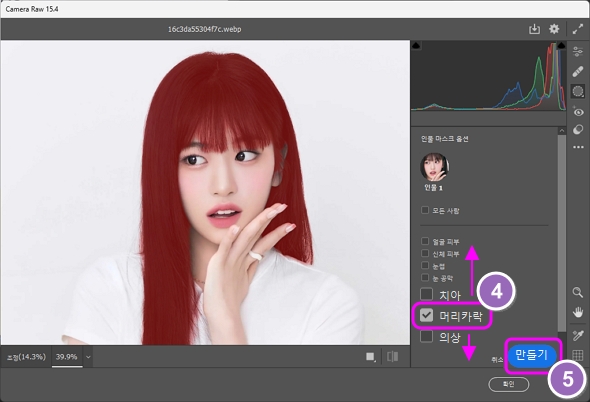Viewport: 590px width, 402px height.
Task: Open the Presets overlapping circles icon
Action: [x=578, y=129]
